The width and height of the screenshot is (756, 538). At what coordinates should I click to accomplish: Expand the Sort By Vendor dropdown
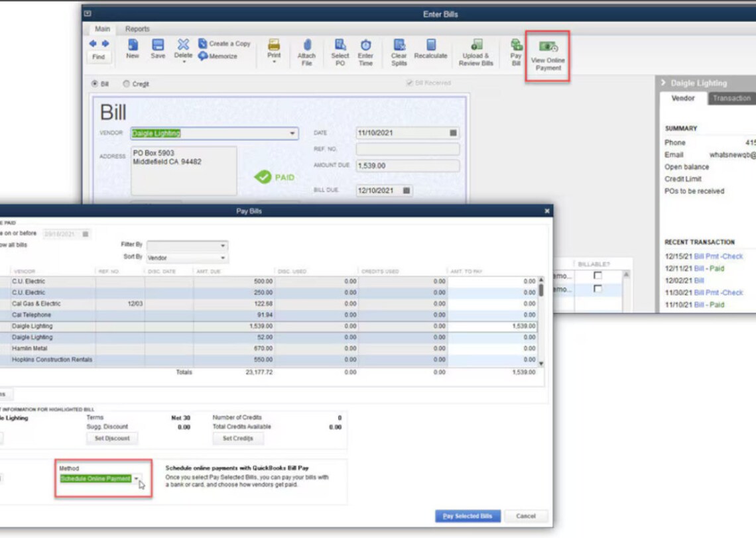click(x=222, y=258)
